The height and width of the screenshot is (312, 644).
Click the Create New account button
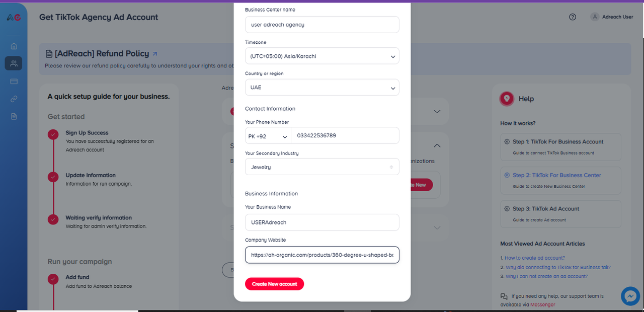274,284
